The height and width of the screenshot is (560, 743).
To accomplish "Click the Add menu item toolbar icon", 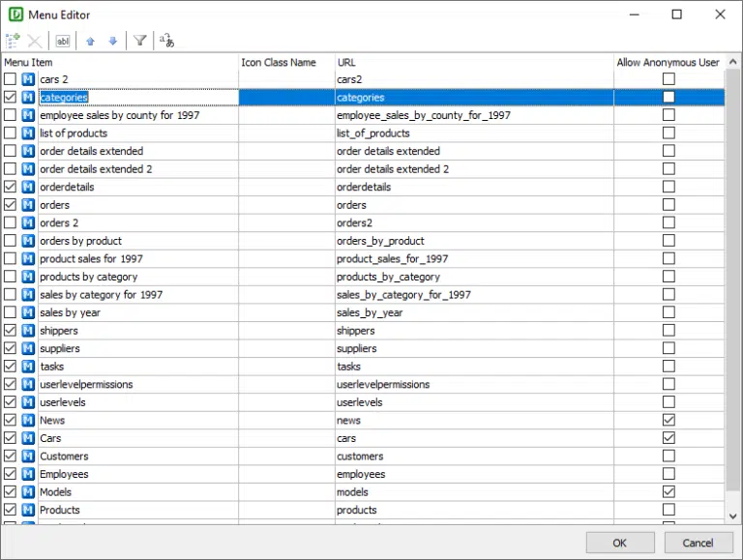I will tap(13, 41).
